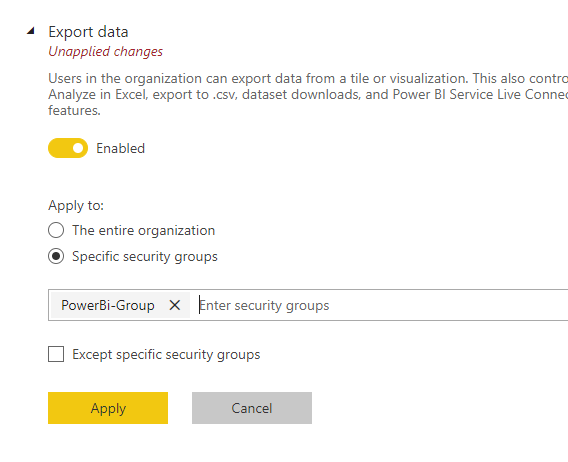Focus the Enter security groups field
The width and height of the screenshot is (568, 462).
click(x=382, y=305)
